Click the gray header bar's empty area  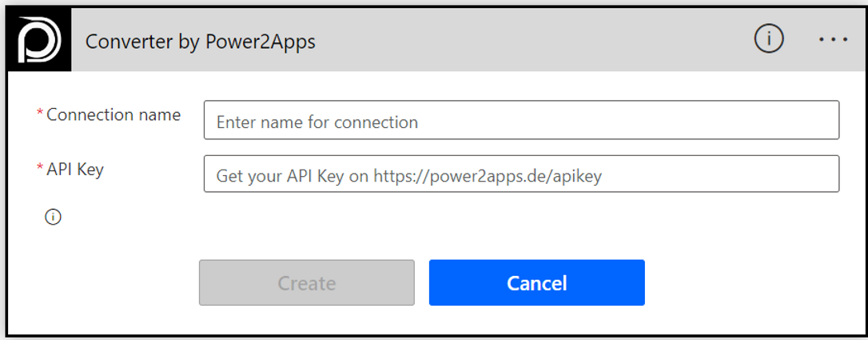point(528,40)
